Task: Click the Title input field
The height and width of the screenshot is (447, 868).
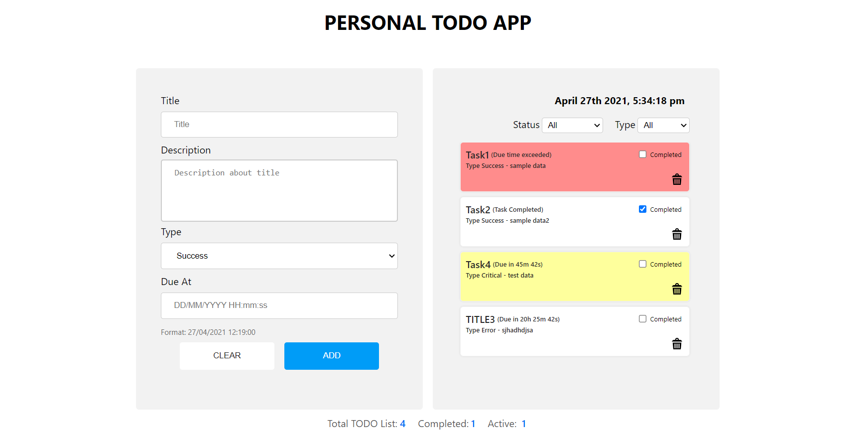Action: click(x=279, y=124)
